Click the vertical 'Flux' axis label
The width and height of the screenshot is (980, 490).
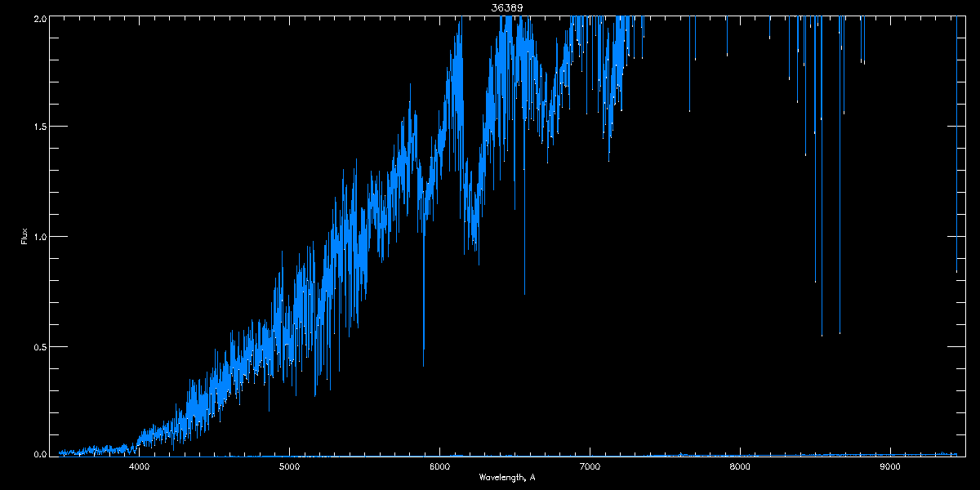(x=24, y=237)
